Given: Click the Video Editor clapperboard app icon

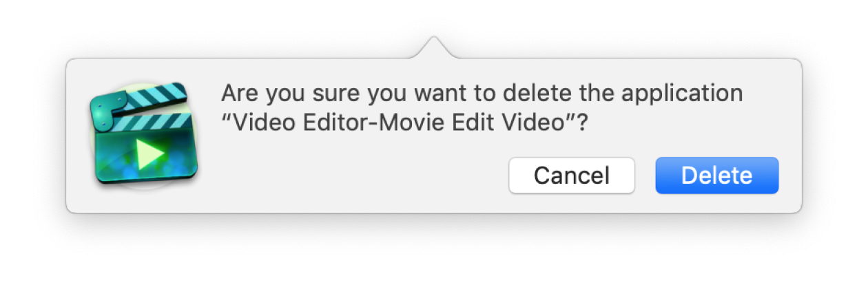Looking at the screenshot, I should (x=143, y=134).
